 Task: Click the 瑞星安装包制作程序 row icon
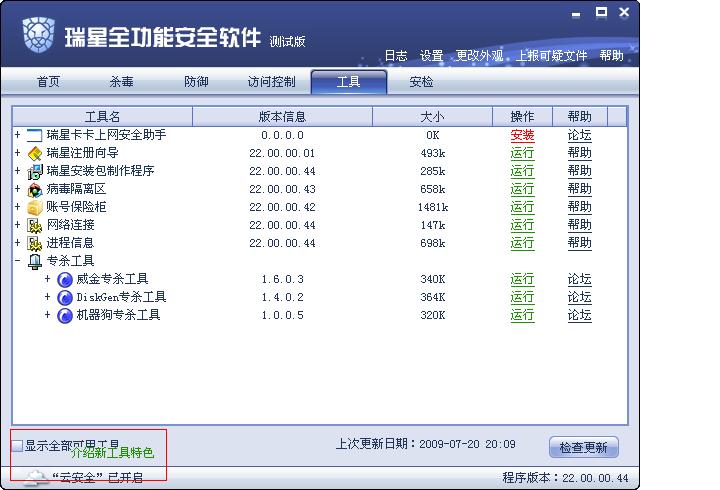pyautogui.click(x=34, y=171)
